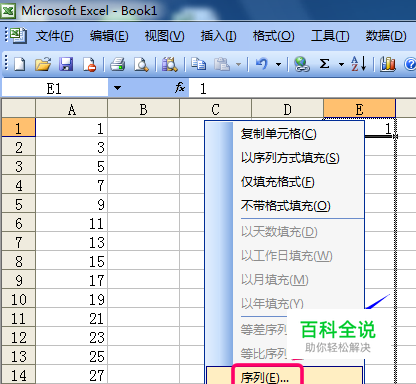Image resolution: width=416 pixels, height=384 pixels.
Task: Undo the last action with the Undo arrow
Action: coord(262,64)
